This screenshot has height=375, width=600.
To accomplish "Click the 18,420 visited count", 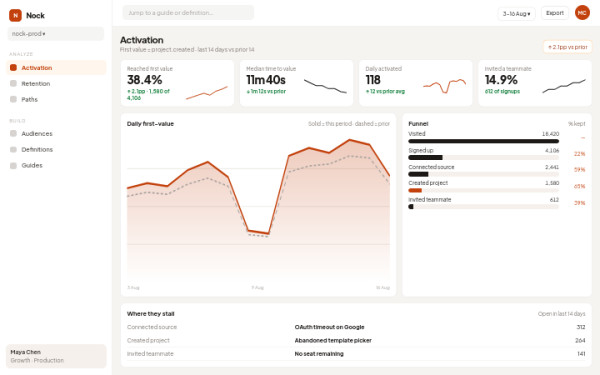I will pos(550,134).
